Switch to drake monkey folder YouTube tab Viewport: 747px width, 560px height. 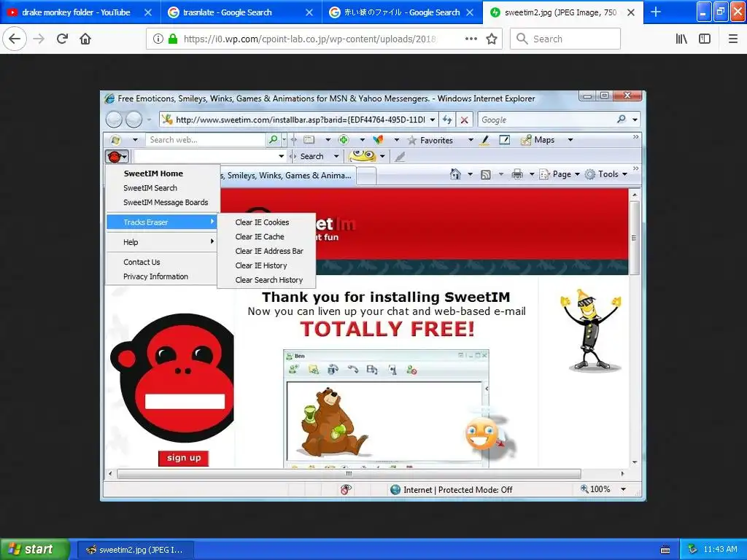(76, 12)
